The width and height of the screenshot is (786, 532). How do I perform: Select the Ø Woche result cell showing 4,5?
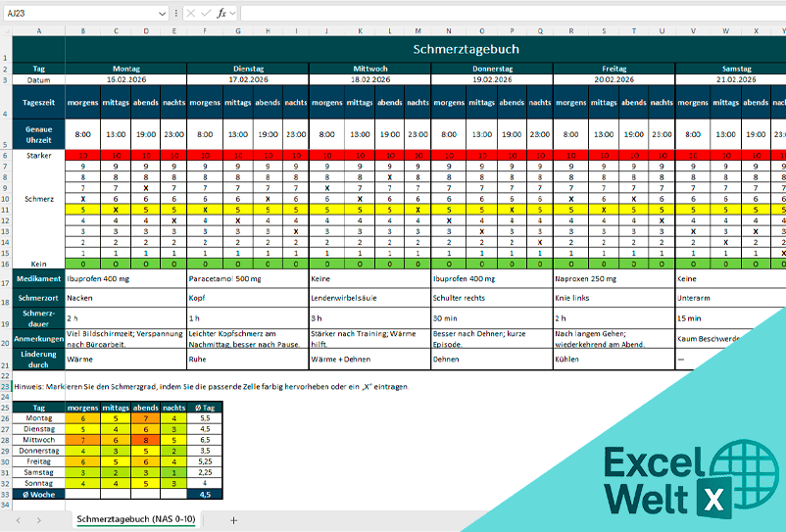205,495
